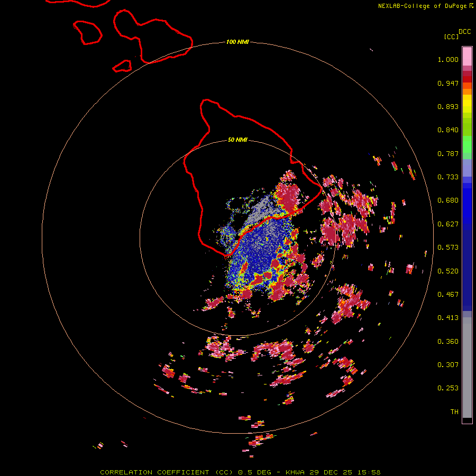476x476 pixels.
Task: Select the 0.467 scale value
Action: pyautogui.click(x=448, y=295)
